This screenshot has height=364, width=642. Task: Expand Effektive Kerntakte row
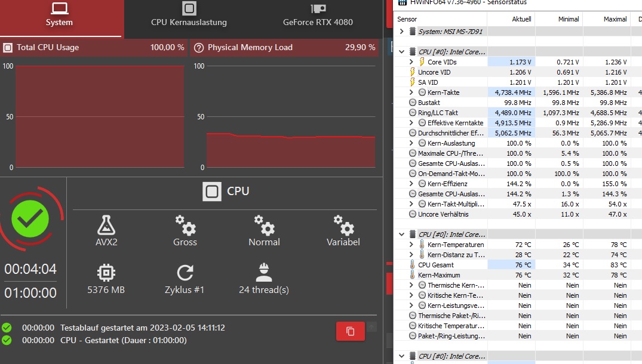[x=411, y=123]
